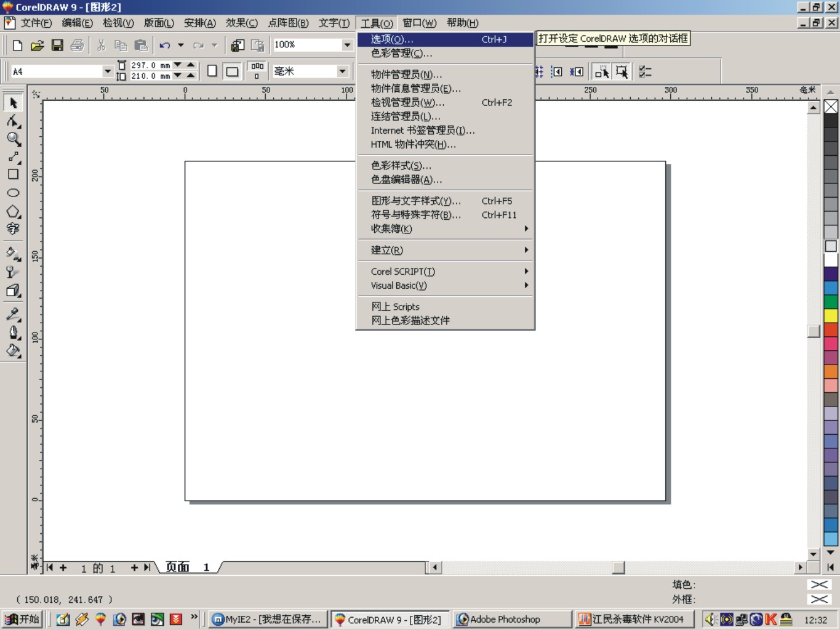Select the Ellipse tool
Image resolution: width=840 pixels, height=630 pixels.
coord(13,193)
